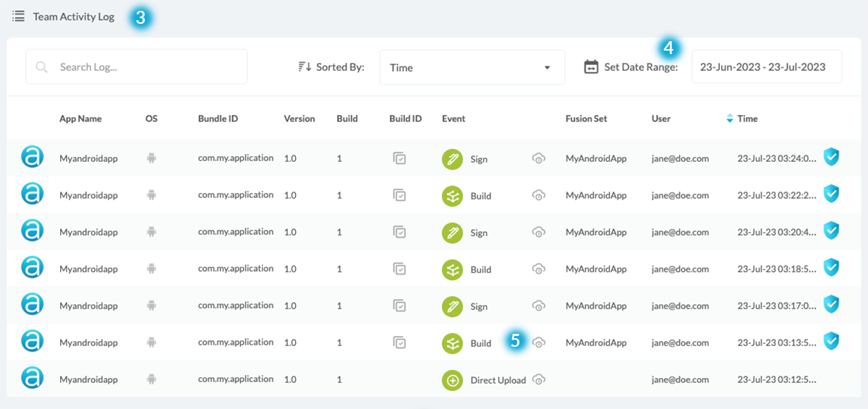Click the Event column header

tap(454, 119)
